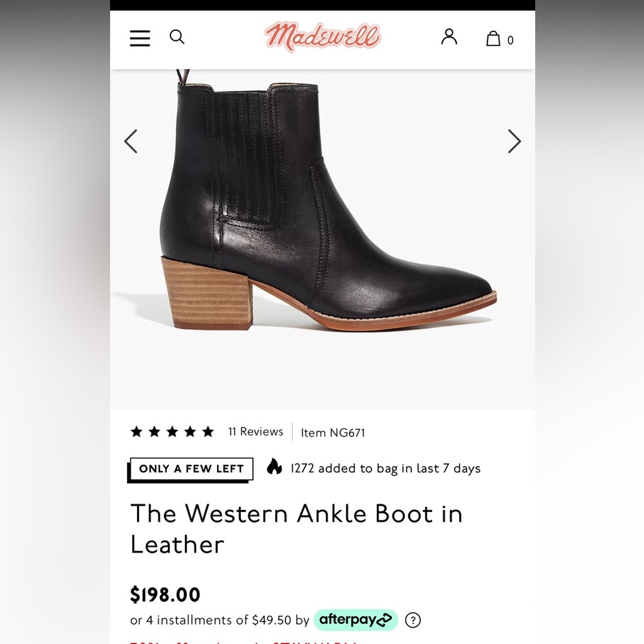Image resolution: width=644 pixels, height=644 pixels.
Task: Open the added-to-bag counter text
Action: [x=385, y=468]
